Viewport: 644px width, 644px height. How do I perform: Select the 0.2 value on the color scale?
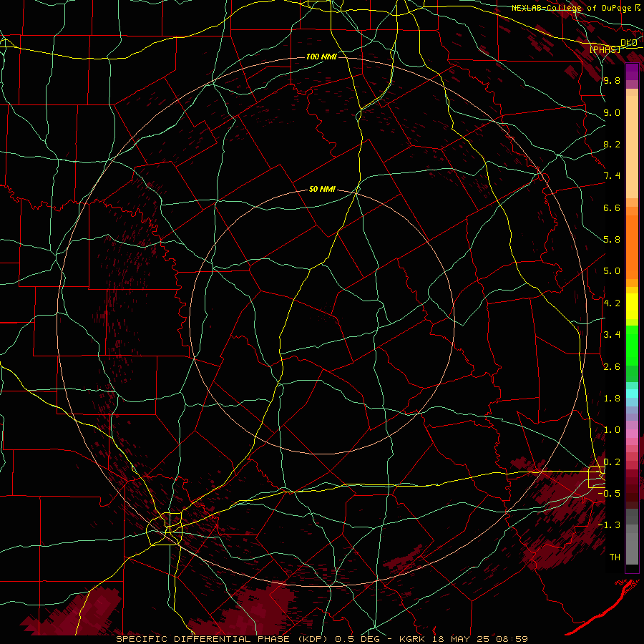click(612, 462)
